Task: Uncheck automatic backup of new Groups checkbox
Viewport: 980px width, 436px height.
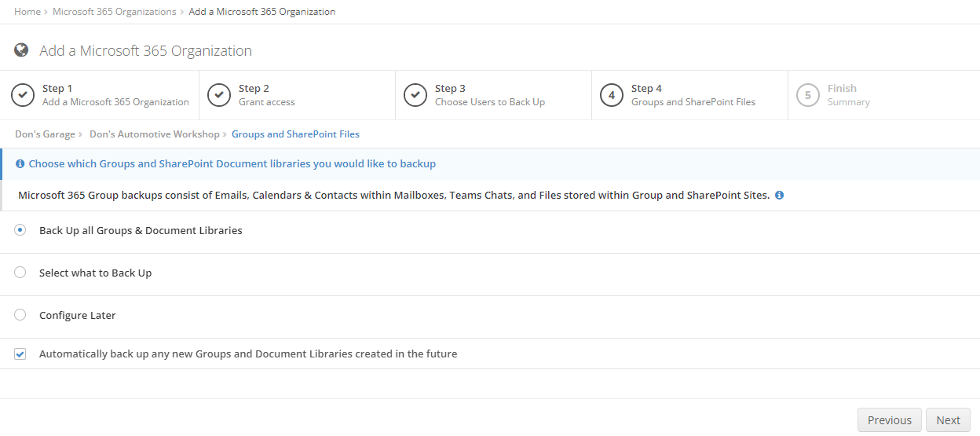Action: (x=20, y=354)
